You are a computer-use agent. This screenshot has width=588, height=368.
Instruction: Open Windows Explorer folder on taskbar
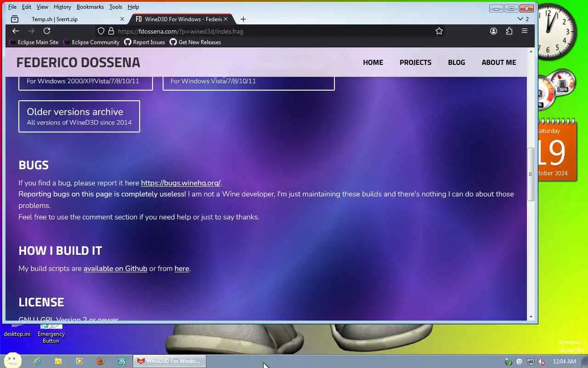[58, 361]
